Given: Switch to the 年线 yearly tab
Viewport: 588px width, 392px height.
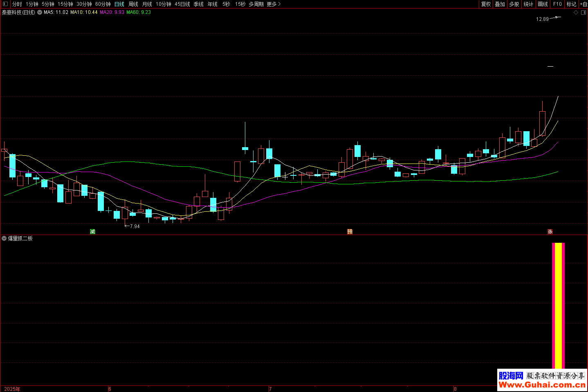Looking at the screenshot, I should [213, 4].
